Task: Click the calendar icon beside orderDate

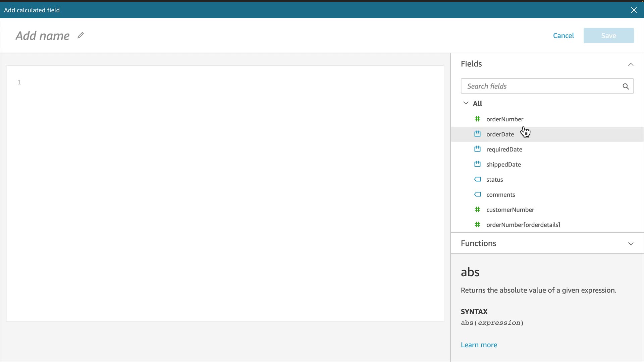Action: pos(477,134)
